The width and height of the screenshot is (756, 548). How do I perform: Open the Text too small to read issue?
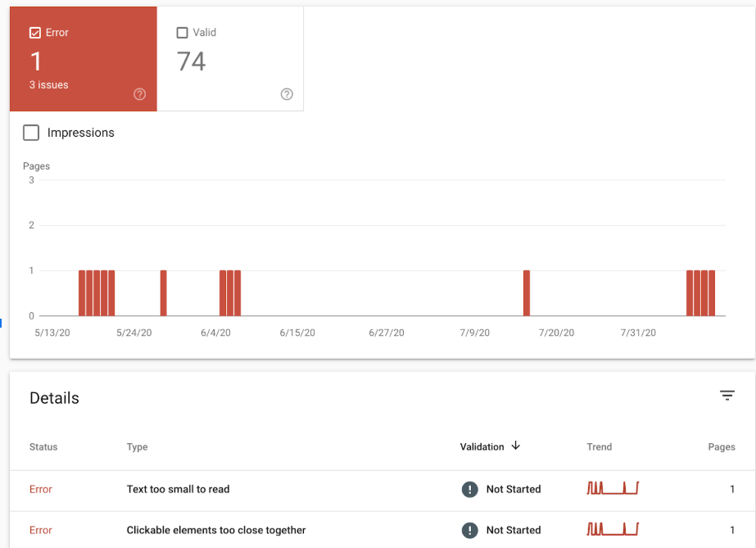(x=178, y=489)
